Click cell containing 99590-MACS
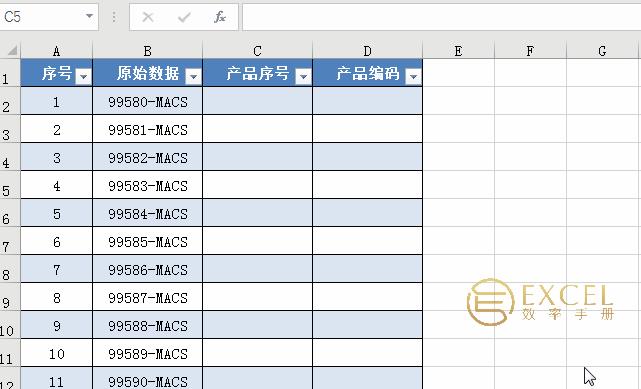Screen dimensions: 641x389 pyautogui.click(x=148, y=378)
